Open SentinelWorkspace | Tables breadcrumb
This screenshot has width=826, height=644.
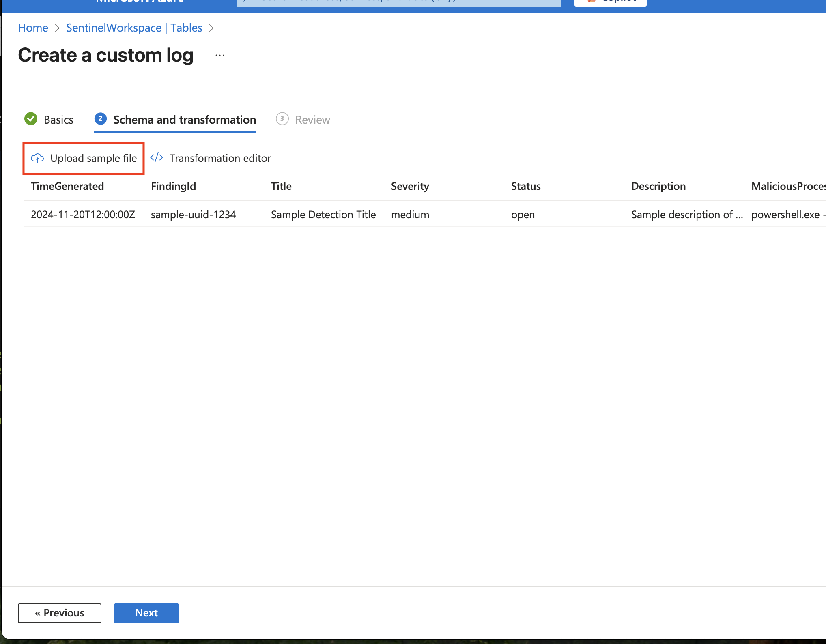coord(134,28)
